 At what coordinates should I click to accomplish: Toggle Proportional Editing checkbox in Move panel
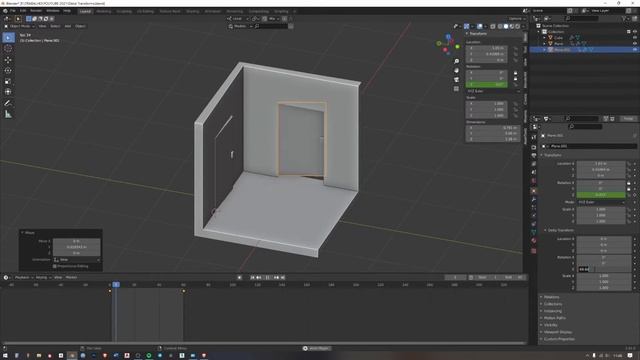[55, 266]
